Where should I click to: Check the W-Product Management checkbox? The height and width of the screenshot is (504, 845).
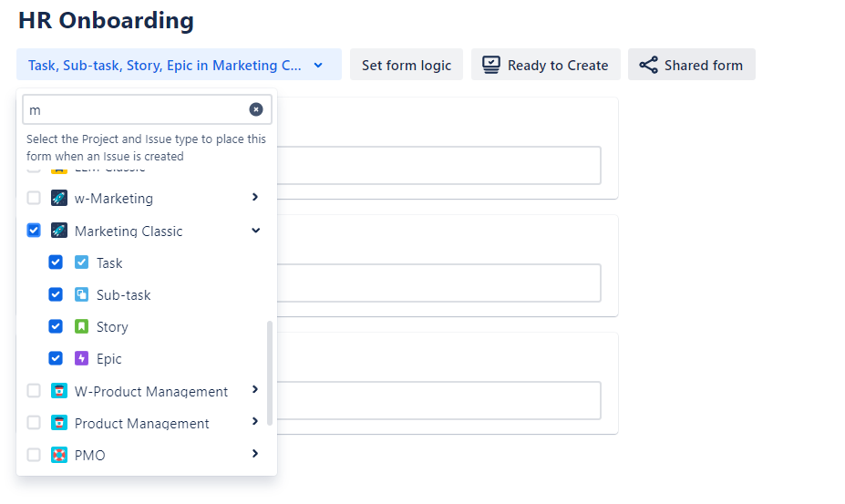[34, 390]
